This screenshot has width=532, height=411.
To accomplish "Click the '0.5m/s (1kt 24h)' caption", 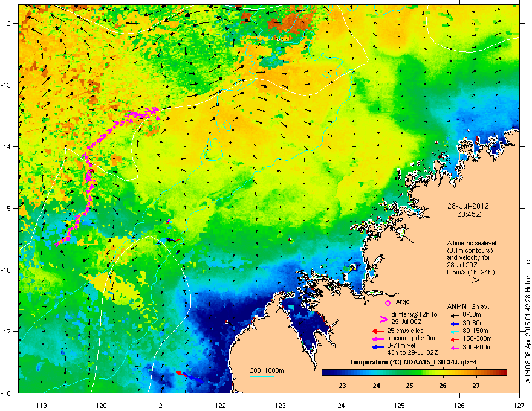I will 470,272.
